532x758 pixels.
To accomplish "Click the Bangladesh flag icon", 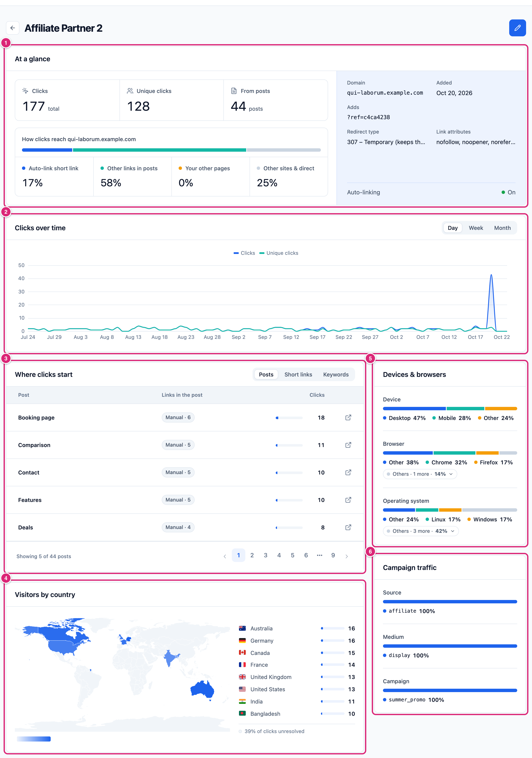I will [x=242, y=713].
